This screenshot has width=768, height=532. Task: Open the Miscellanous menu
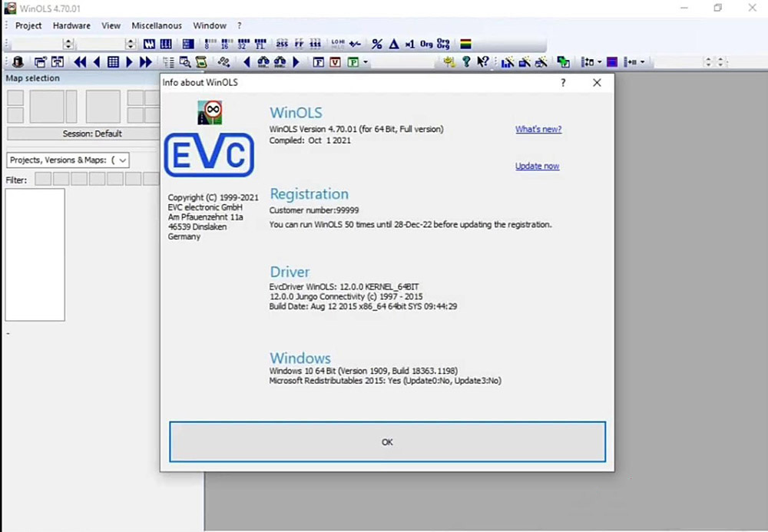coord(157,25)
